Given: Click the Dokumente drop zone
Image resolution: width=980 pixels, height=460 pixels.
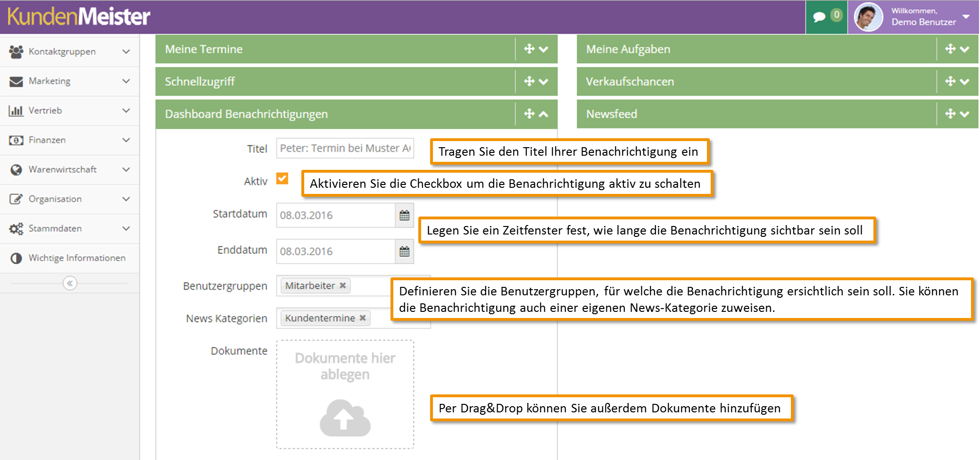Looking at the screenshot, I should tap(345, 394).
